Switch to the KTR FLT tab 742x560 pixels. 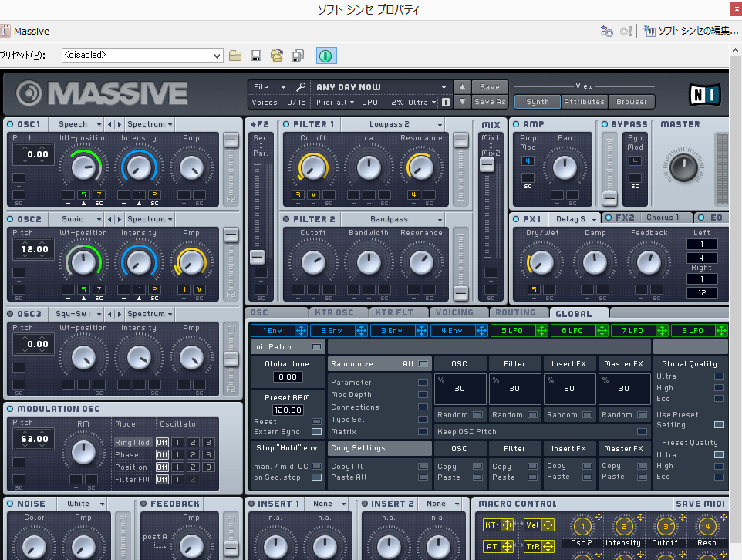tap(399, 313)
